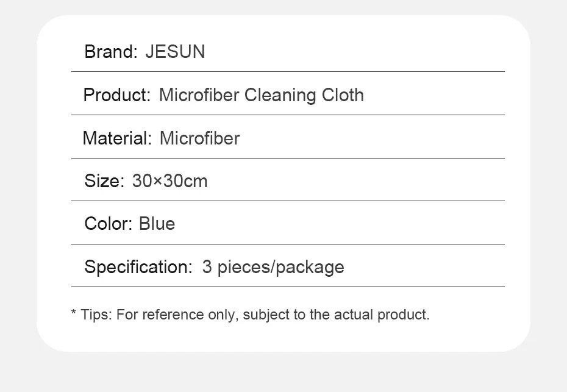
Task: Click the word Microfiber in Product row
Action: (199, 95)
